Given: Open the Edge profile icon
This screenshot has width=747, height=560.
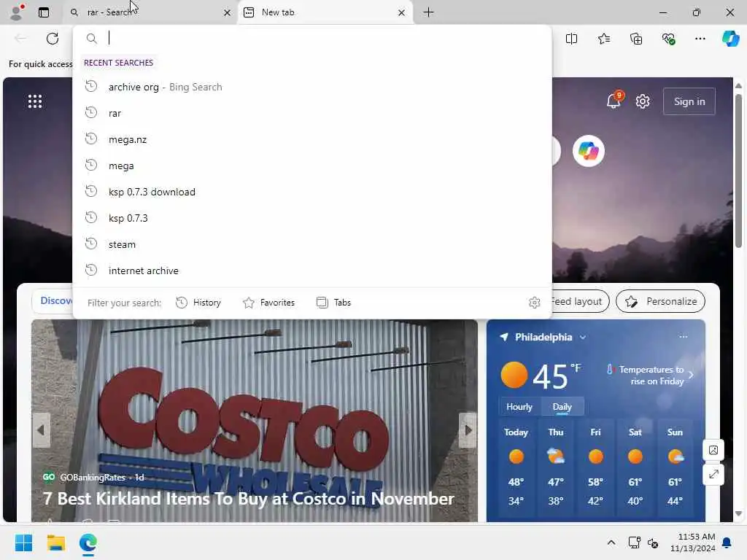Looking at the screenshot, I should (x=18, y=12).
